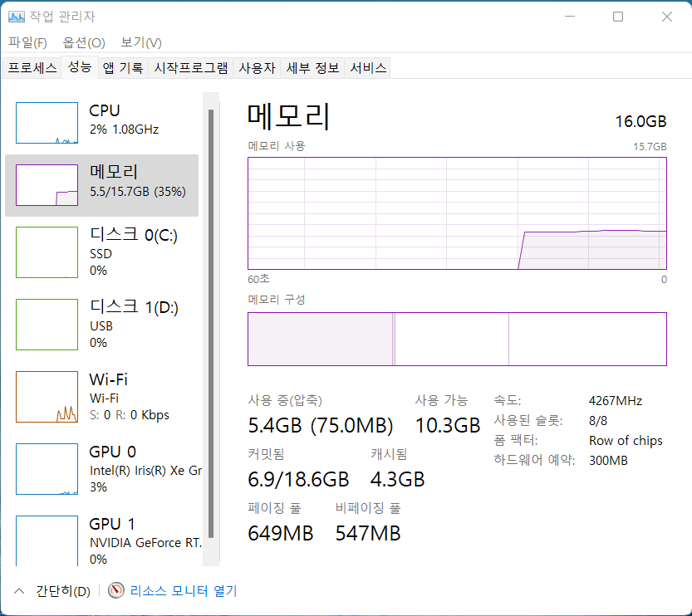The height and width of the screenshot is (616, 692).
Task: Switch to the 세부 정보 tab
Action: (312, 68)
